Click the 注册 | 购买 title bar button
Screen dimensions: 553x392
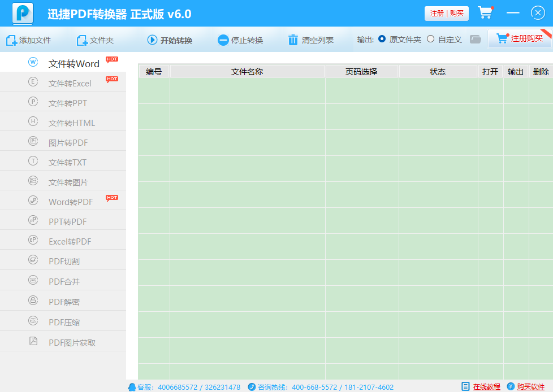(x=446, y=14)
